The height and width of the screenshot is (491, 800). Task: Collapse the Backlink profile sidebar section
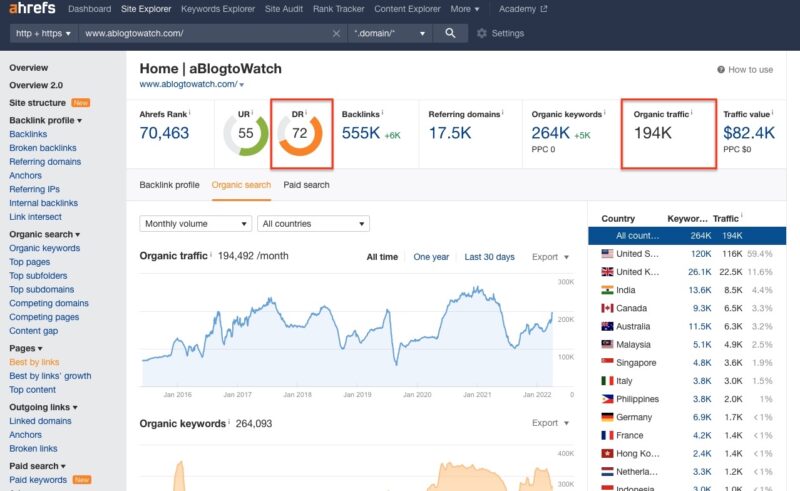click(45, 120)
